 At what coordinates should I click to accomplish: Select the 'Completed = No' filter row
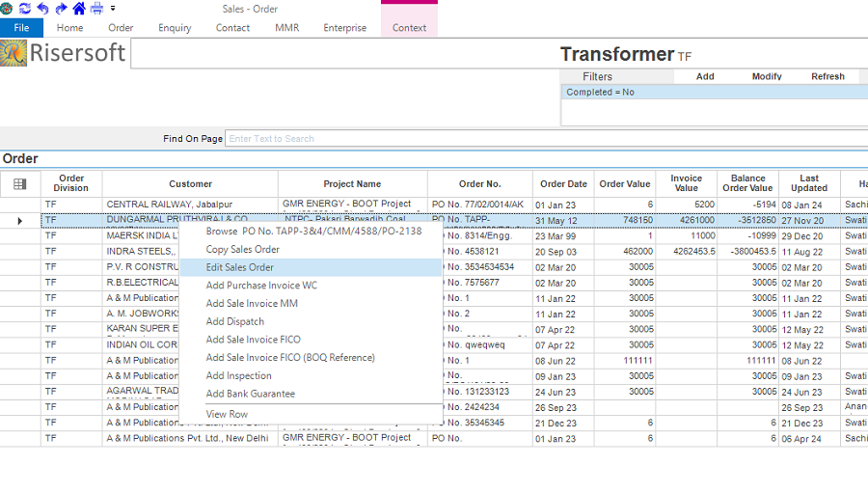715,92
